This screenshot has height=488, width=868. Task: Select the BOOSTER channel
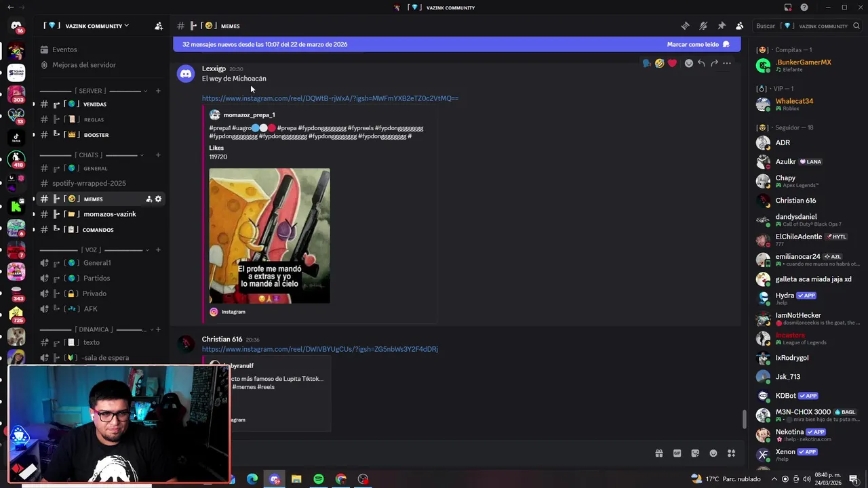(101, 135)
